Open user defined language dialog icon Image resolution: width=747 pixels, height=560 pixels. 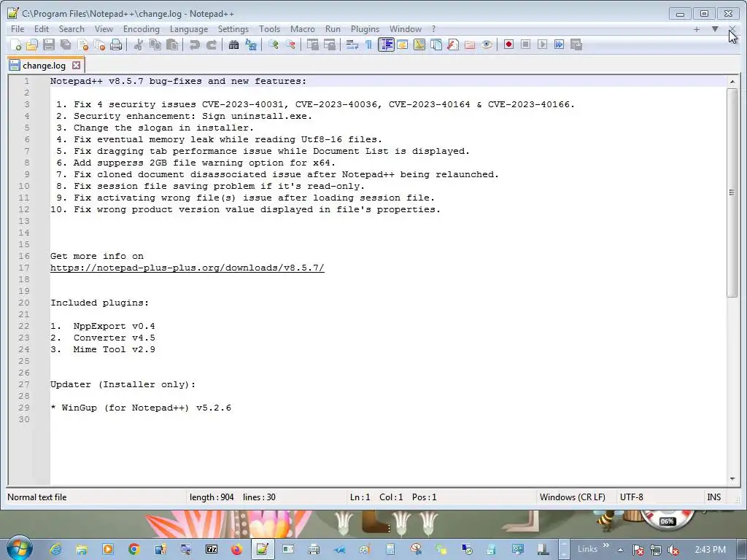pyautogui.click(x=403, y=44)
